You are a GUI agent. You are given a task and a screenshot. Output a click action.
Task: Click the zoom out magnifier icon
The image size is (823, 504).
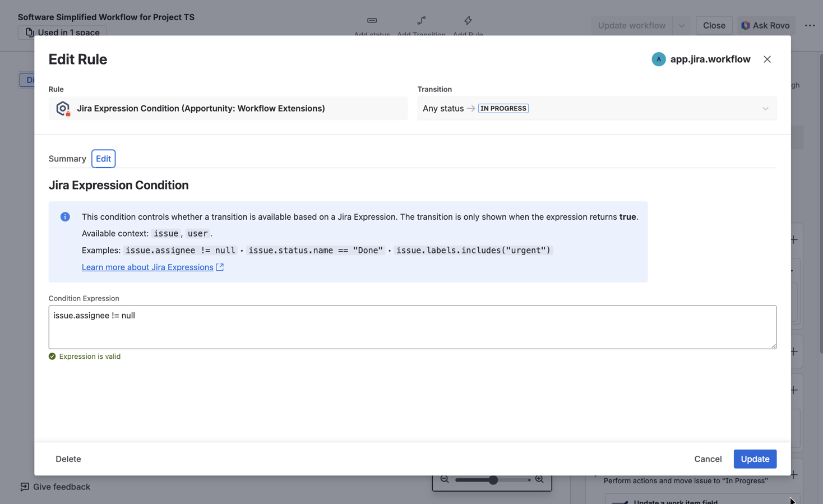pos(445,479)
